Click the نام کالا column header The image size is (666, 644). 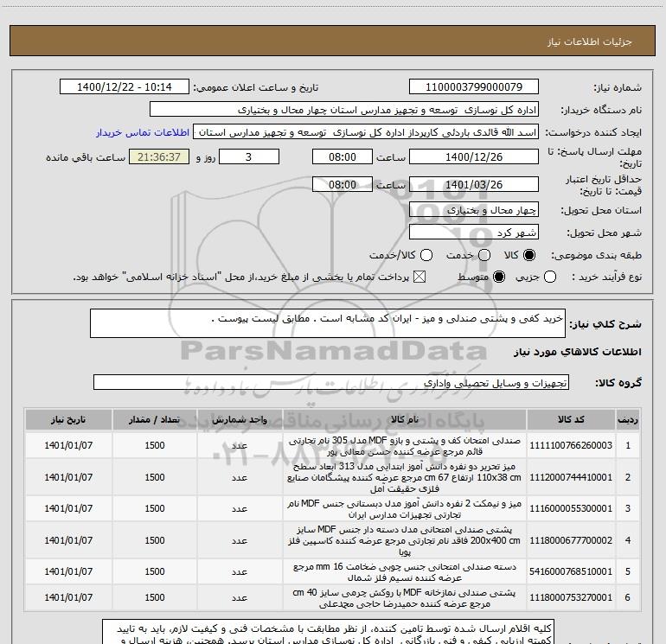click(405, 420)
